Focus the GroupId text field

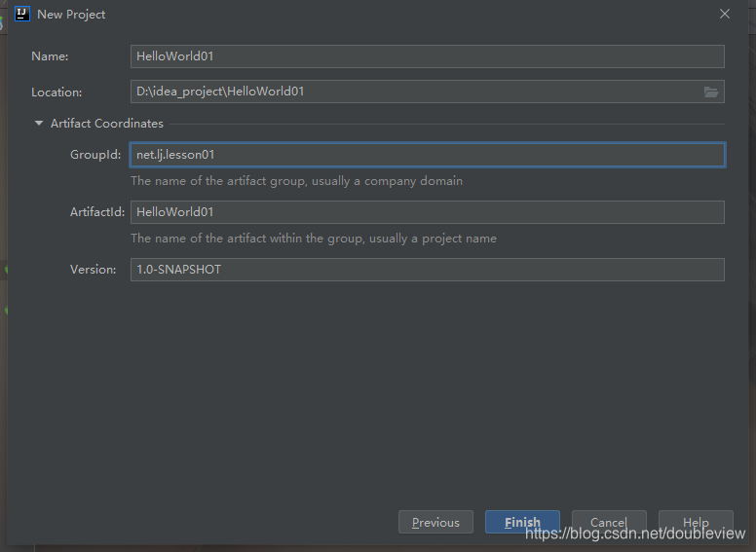(427, 155)
